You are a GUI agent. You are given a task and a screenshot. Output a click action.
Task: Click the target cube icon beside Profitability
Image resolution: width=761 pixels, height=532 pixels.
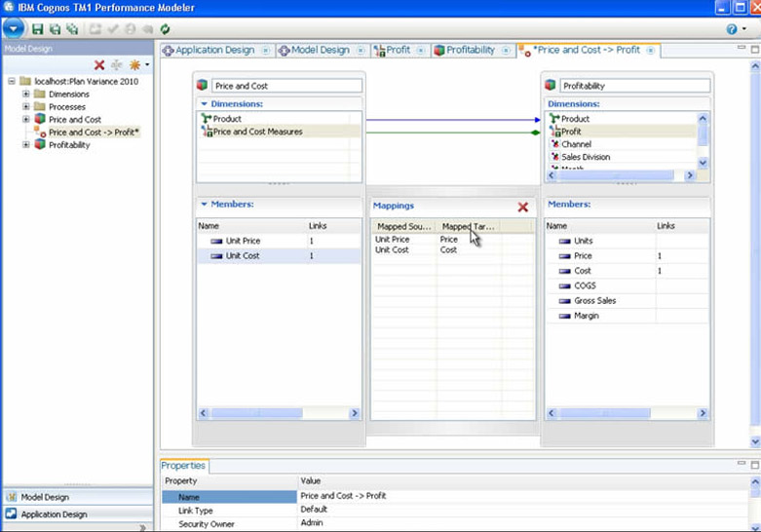point(550,86)
